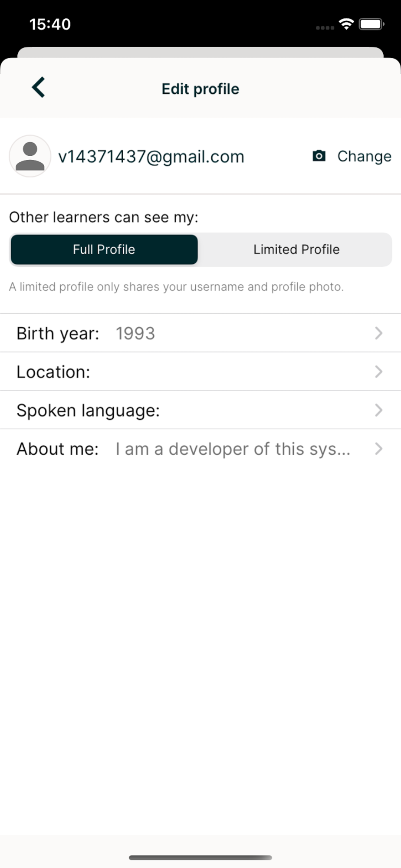Check the Wi-Fi status icon
This screenshot has width=401, height=868.
pos(346,24)
